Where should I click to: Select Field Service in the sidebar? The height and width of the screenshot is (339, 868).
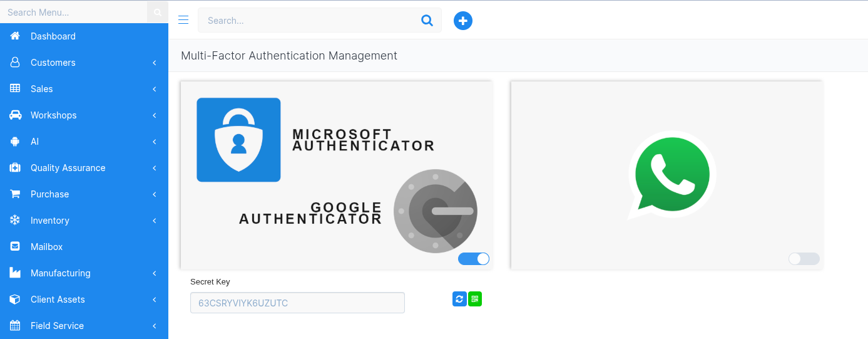(57, 326)
